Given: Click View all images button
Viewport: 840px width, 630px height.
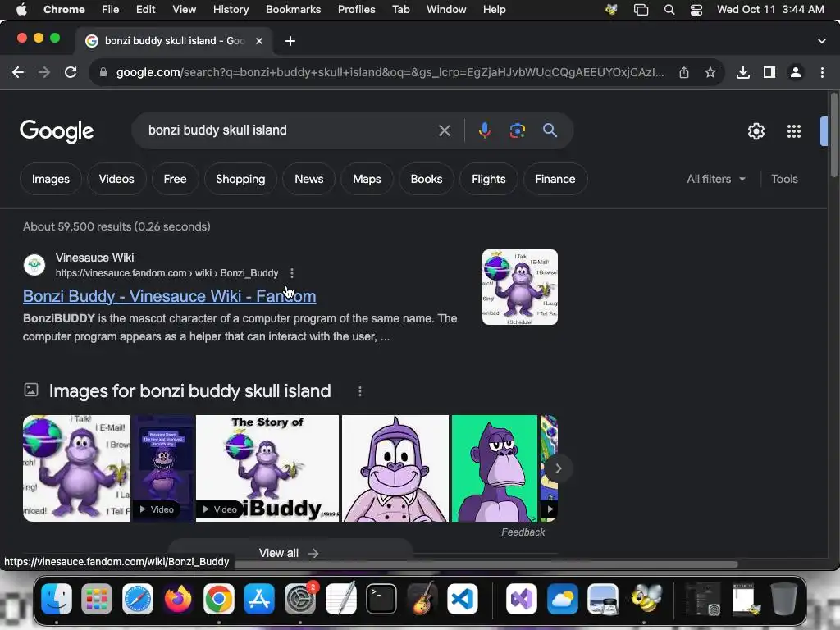Looking at the screenshot, I should click(x=290, y=553).
